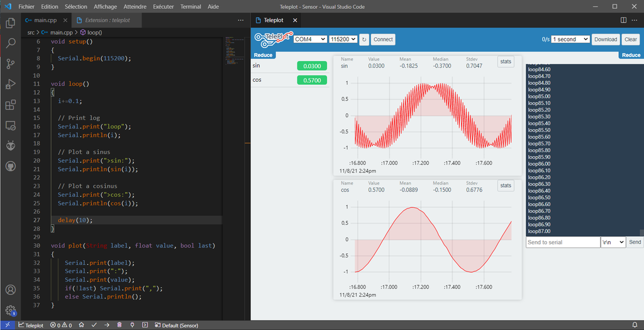
Task: Open PlatformIO Serial Monitor plug icon
Action: point(132,325)
